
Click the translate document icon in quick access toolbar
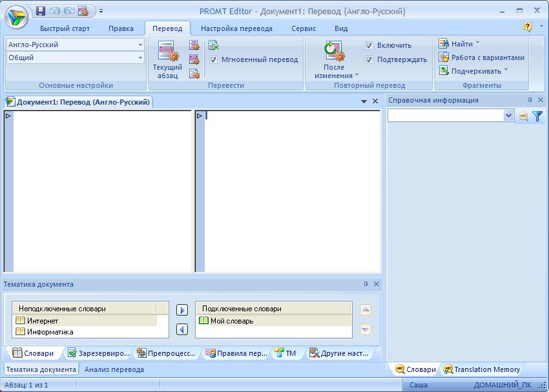[x=83, y=11]
